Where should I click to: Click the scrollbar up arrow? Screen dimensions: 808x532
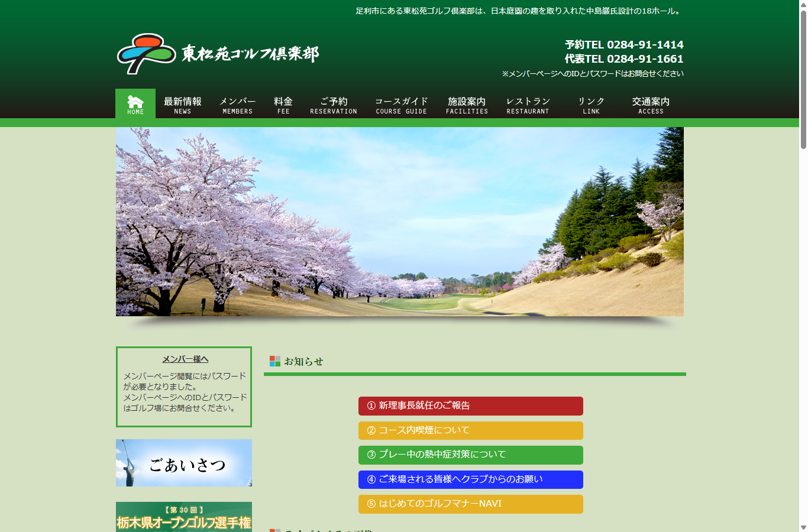point(803,4)
